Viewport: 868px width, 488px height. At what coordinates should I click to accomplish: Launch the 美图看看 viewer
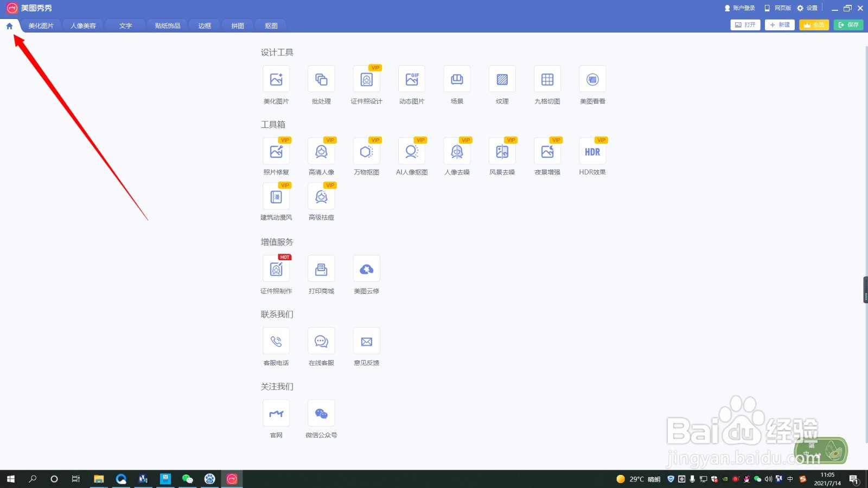pos(592,79)
